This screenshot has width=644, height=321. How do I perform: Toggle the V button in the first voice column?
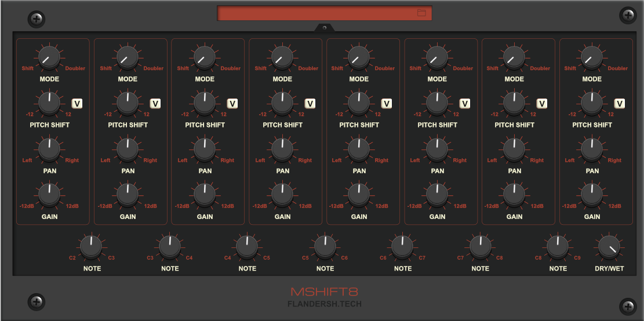[77, 104]
